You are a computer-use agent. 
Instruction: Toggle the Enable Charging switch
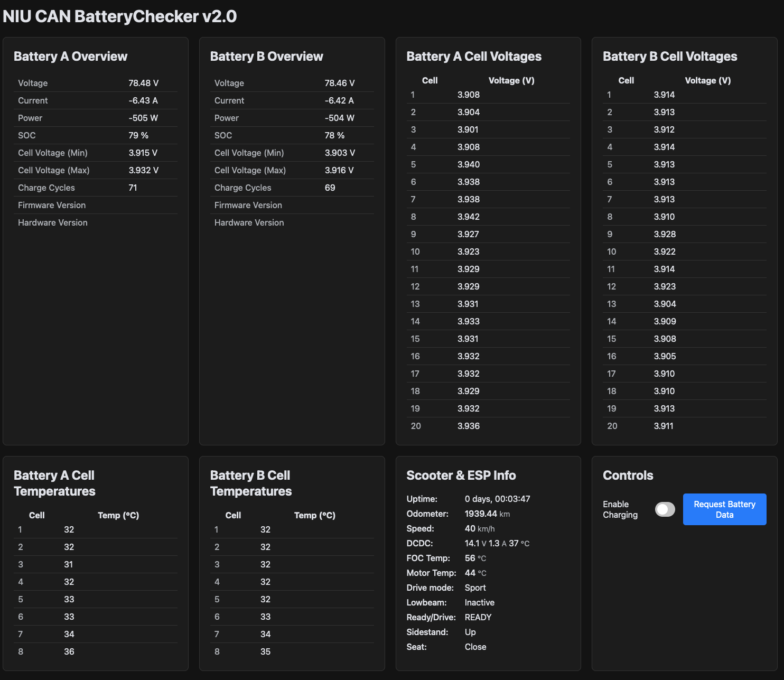(x=665, y=509)
